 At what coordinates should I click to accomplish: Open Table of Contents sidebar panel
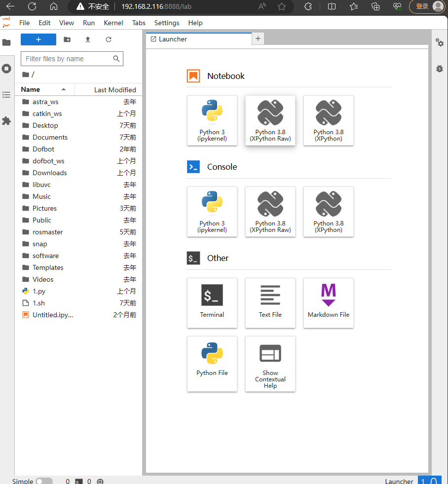[x=6, y=95]
